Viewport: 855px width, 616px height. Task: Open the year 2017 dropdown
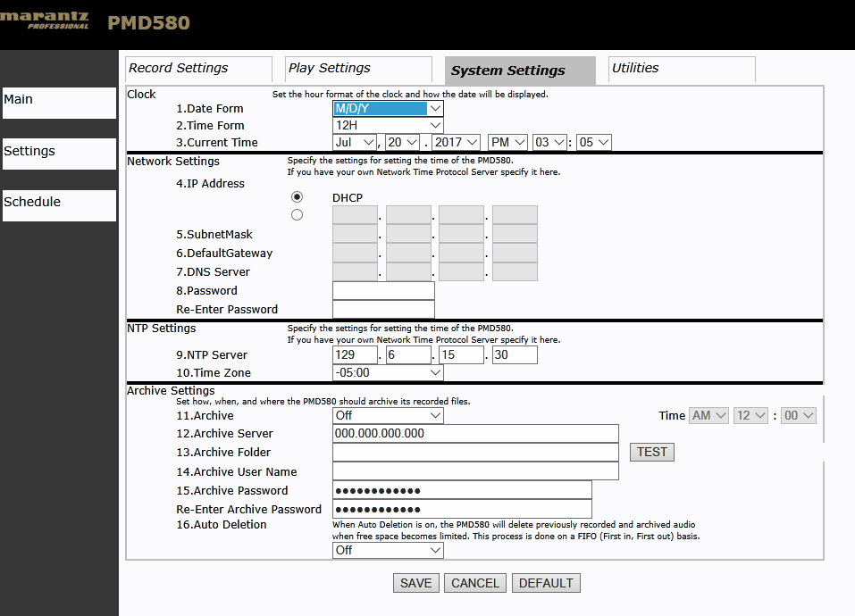(456, 142)
